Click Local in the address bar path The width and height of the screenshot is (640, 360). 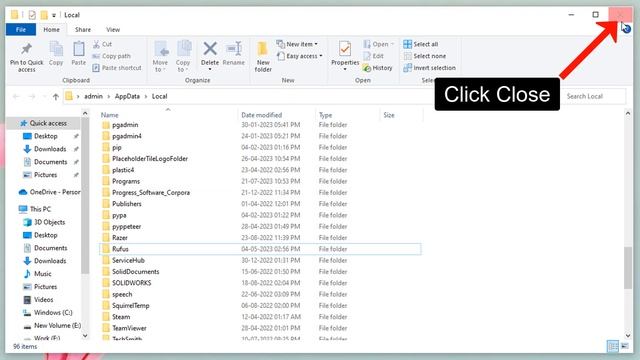159,96
